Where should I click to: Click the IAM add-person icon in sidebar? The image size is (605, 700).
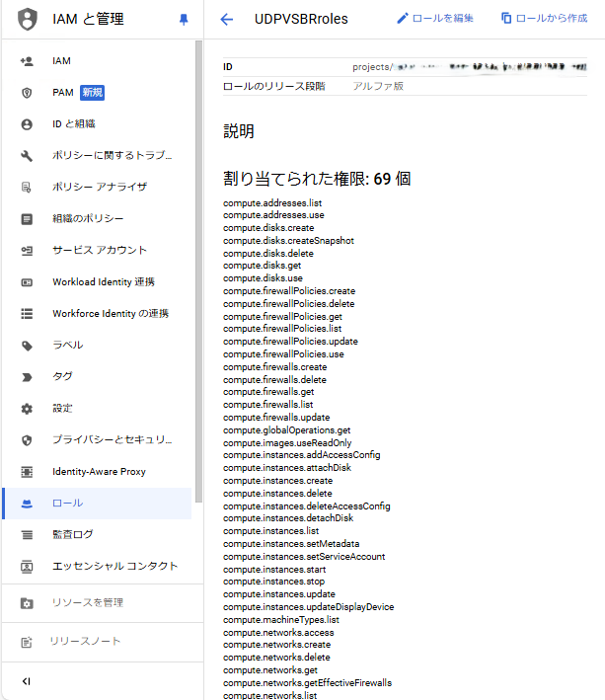pyautogui.click(x=27, y=61)
